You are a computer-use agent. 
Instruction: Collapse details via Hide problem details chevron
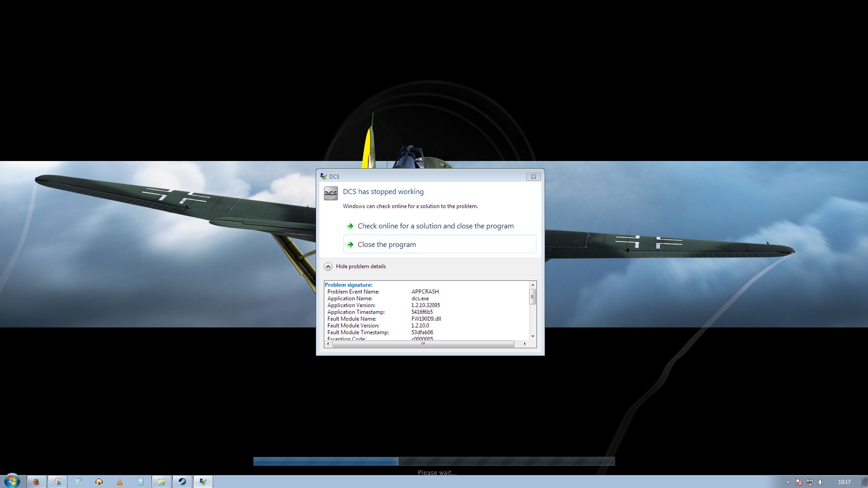pyautogui.click(x=328, y=266)
